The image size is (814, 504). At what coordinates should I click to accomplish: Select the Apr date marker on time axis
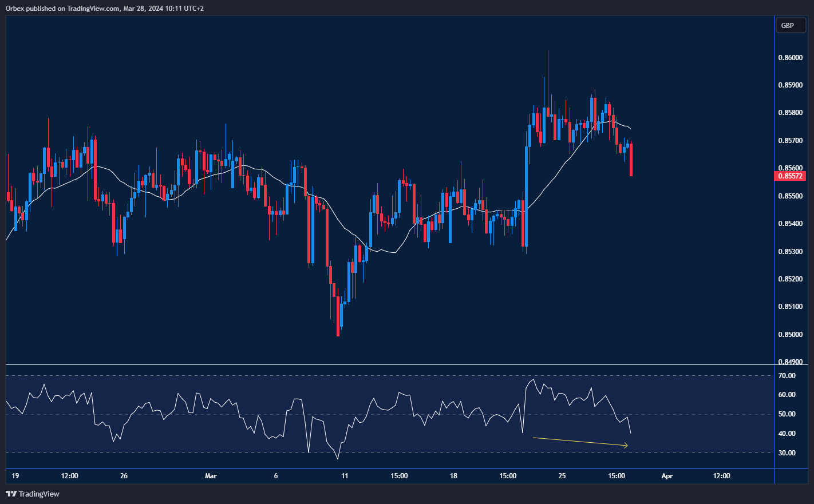[667, 476]
